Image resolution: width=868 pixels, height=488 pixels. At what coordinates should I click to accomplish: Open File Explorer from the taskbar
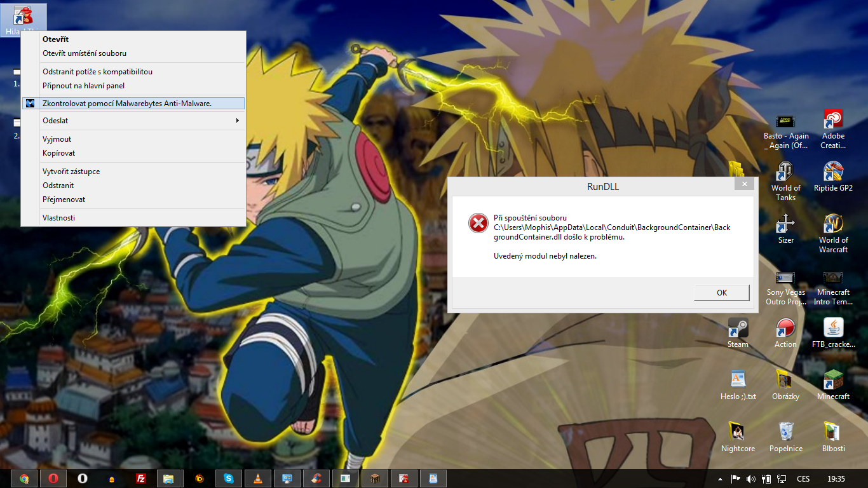(x=168, y=479)
